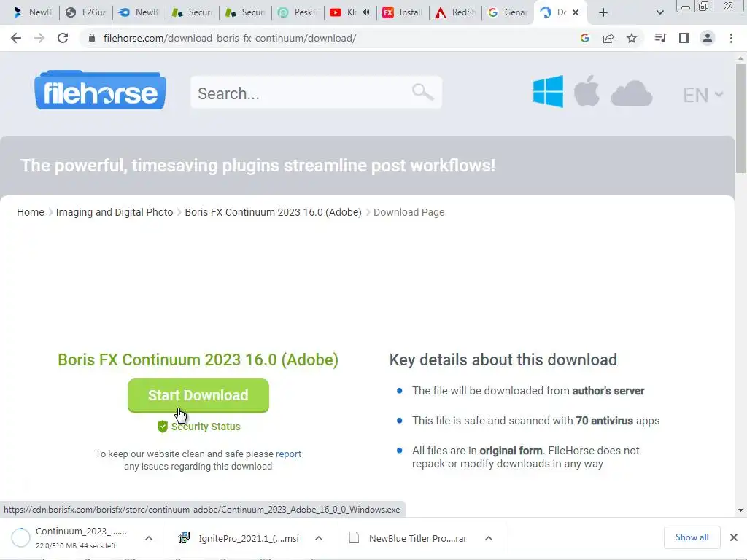The image size is (747, 560).
Task: Open a new tab with plus icon
Action: [603, 12]
